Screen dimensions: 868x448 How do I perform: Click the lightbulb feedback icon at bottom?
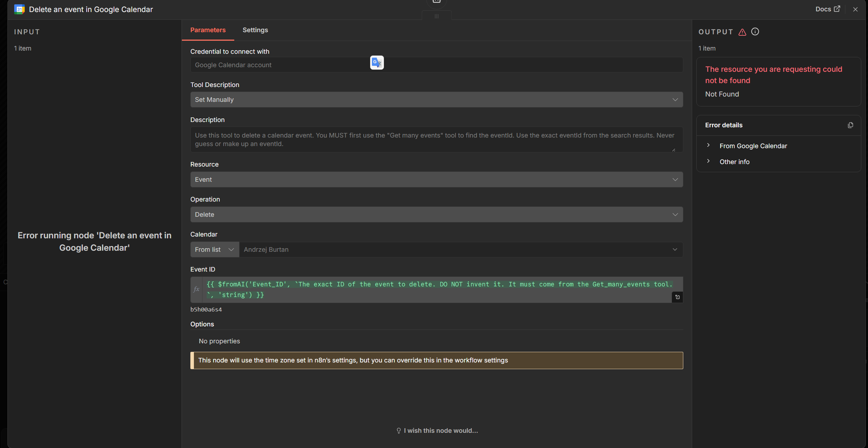pos(399,431)
